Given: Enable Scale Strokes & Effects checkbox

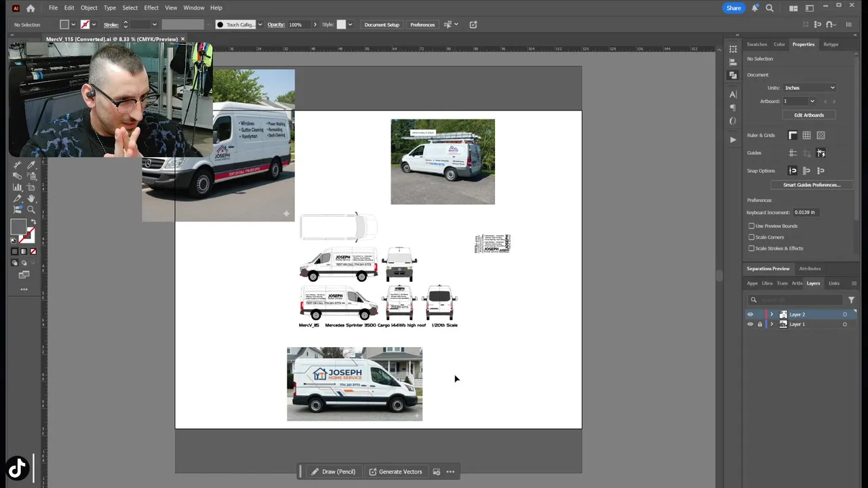Looking at the screenshot, I should [x=751, y=248].
